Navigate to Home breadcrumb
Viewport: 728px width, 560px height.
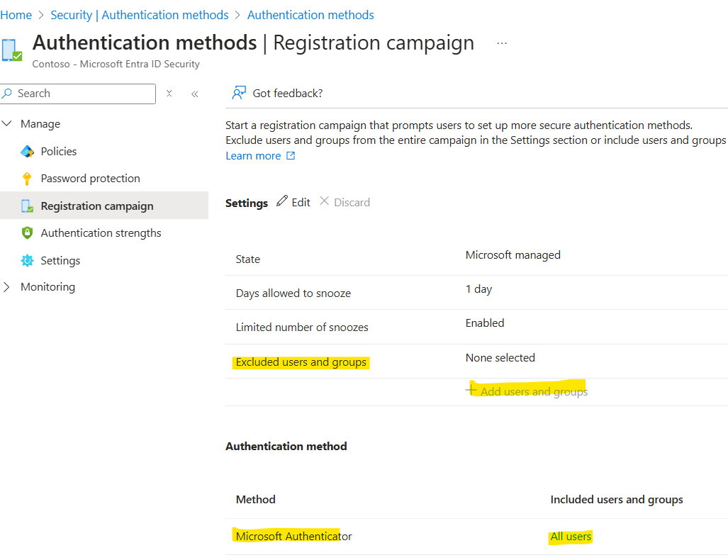click(16, 15)
